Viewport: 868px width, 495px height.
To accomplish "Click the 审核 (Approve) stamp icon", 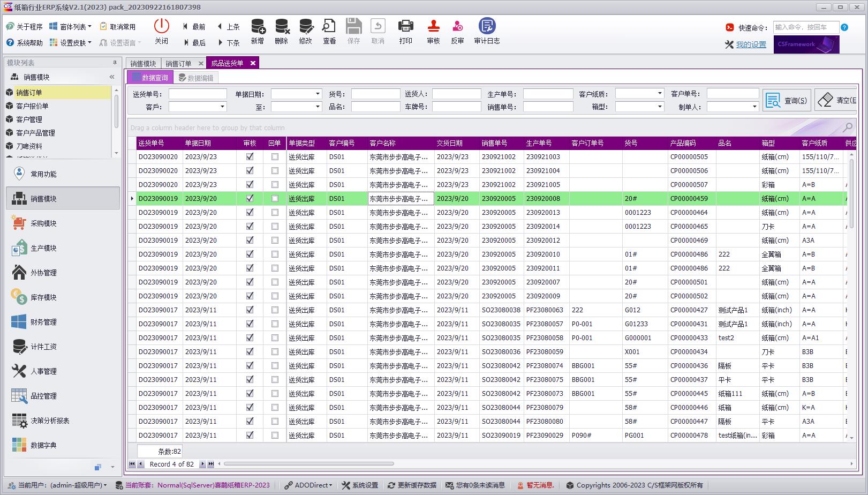I will 433,27.
